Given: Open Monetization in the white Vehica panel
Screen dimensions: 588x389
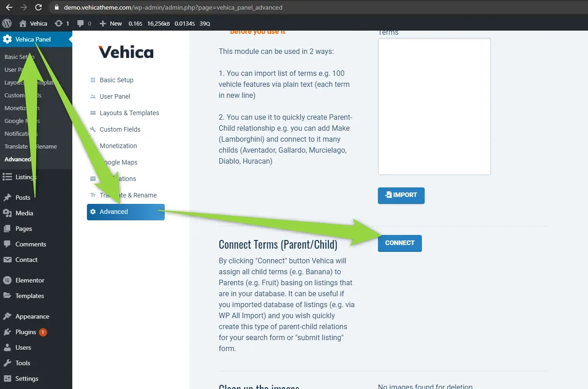Looking at the screenshot, I should [118, 146].
